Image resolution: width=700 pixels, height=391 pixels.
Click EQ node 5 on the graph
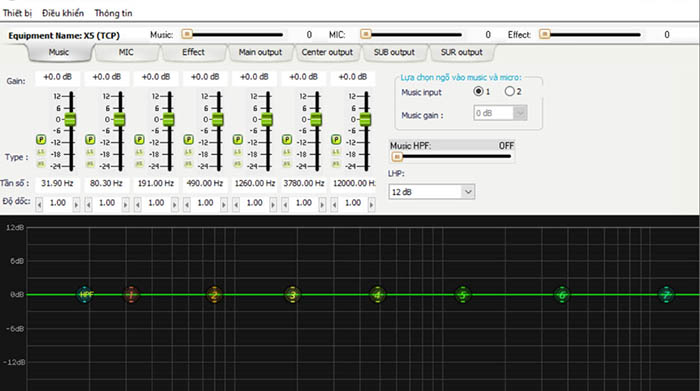[463, 295]
